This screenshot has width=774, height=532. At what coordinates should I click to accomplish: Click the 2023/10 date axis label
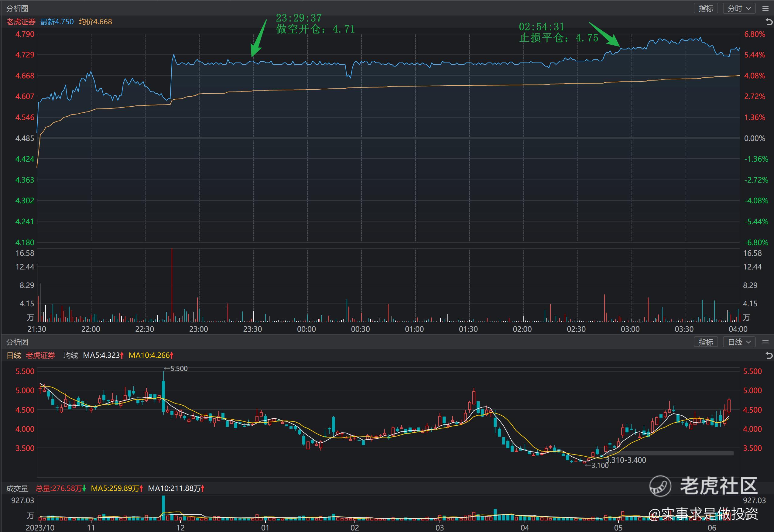(x=40, y=528)
